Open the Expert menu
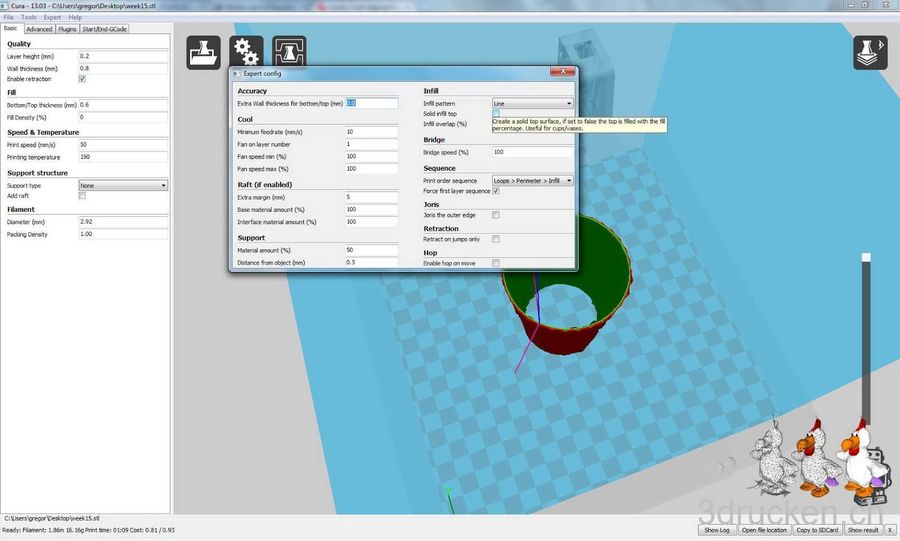The width and height of the screenshot is (900, 541). click(52, 17)
